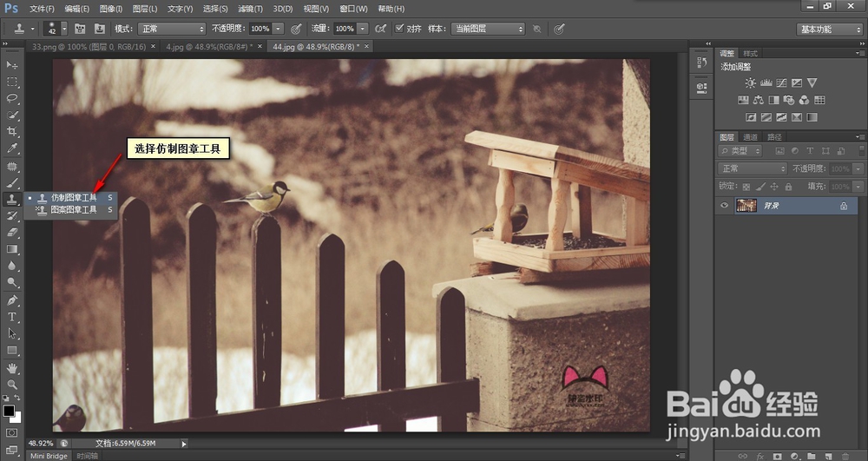Open the 类型 layer filter dropdown
The height and width of the screenshot is (461, 868).
coord(740,150)
